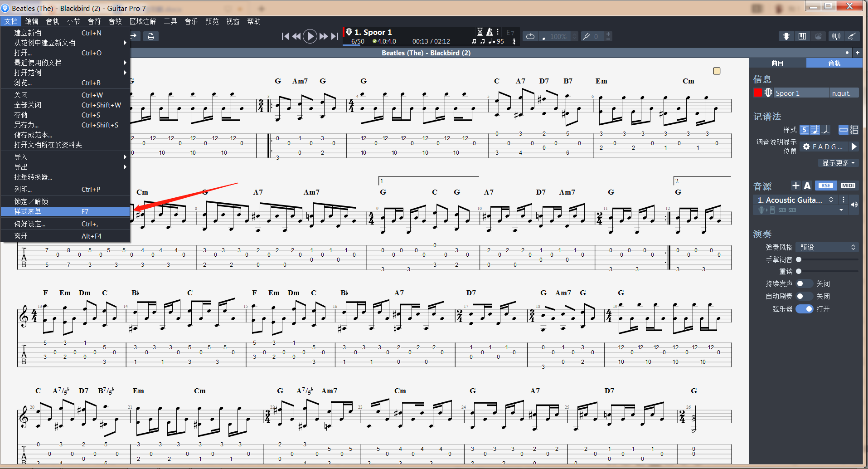Click the countdown hourglass icon near the playback display
The height and width of the screenshot is (469, 868).
[480, 32]
